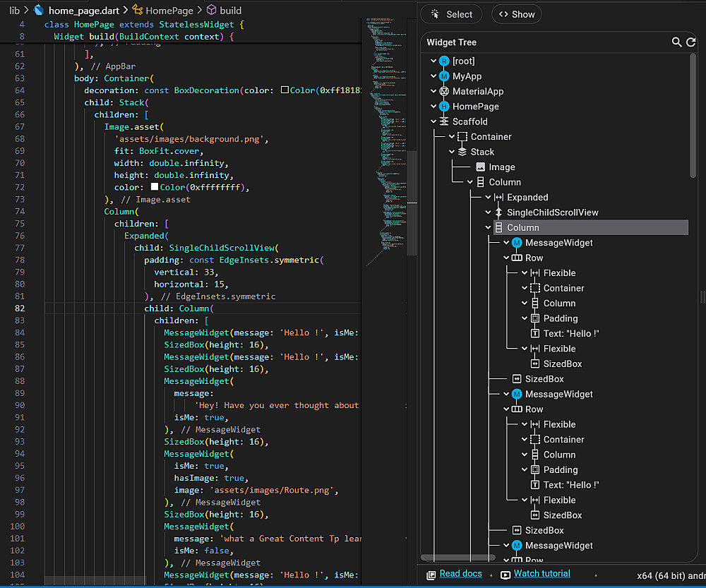Click the search icon in Widget Tree header
This screenshot has width=706, height=588.
(x=676, y=42)
